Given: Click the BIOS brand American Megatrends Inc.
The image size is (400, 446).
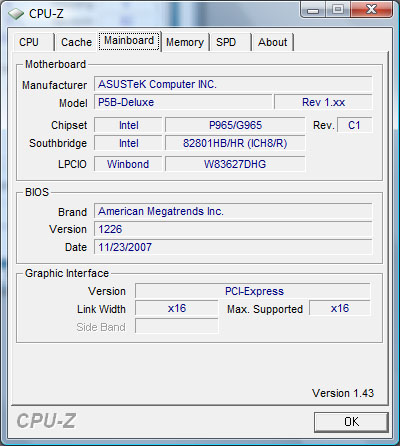Looking at the screenshot, I should [233, 211].
